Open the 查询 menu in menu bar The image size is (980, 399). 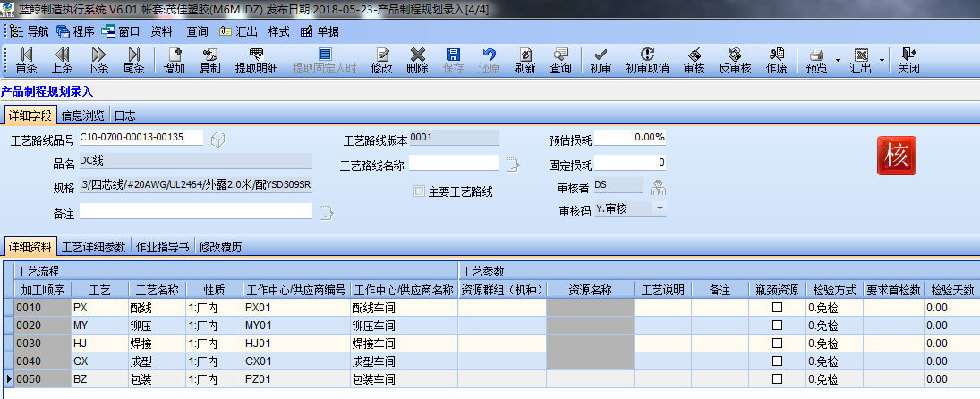197,30
